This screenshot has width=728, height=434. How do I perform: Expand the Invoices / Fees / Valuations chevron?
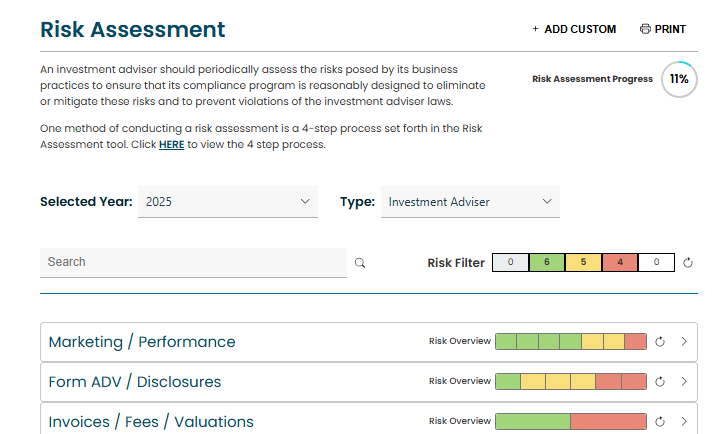pyautogui.click(x=684, y=422)
